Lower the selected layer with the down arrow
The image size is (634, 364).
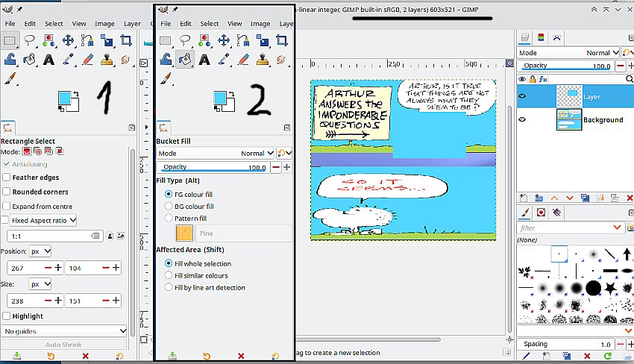(x=570, y=198)
